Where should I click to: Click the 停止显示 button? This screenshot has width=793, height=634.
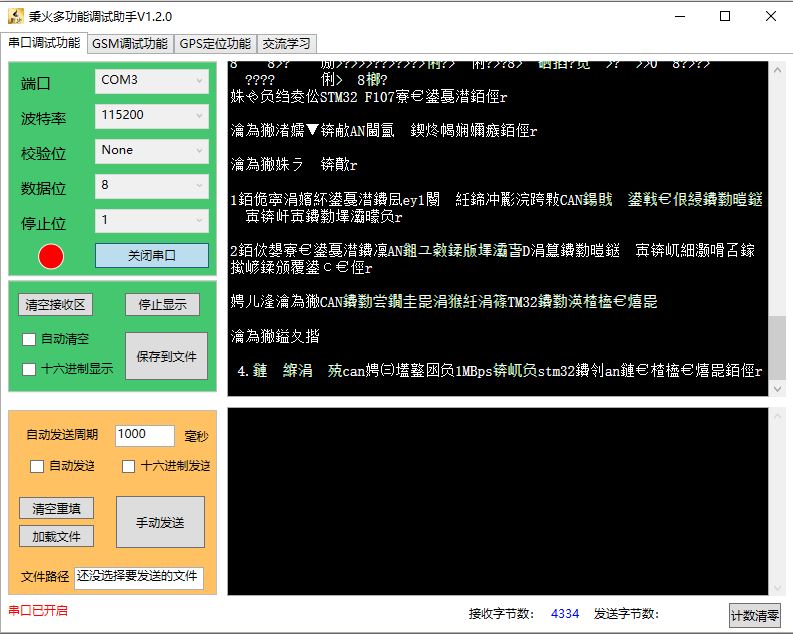tap(162, 304)
